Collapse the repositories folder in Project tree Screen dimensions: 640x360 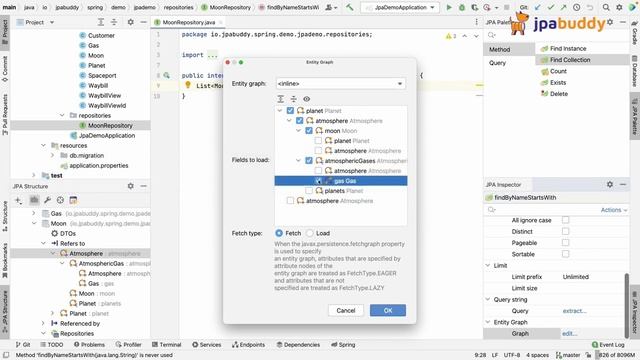[x=62, y=116]
